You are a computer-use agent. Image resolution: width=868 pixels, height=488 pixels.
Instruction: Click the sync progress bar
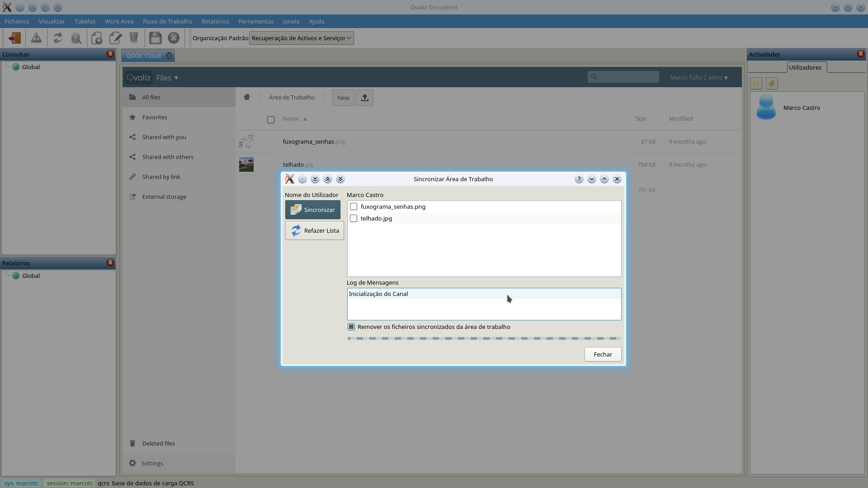pyautogui.click(x=484, y=338)
